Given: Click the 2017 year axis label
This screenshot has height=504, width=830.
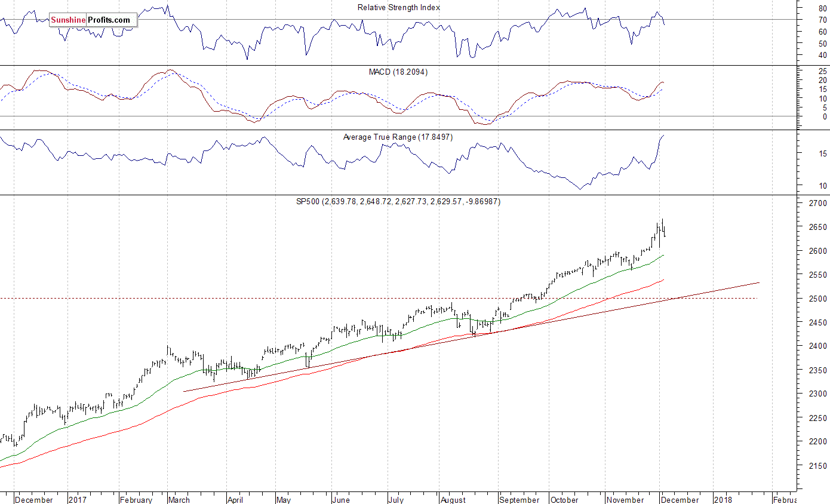Looking at the screenshot, I should click(78, 500).
